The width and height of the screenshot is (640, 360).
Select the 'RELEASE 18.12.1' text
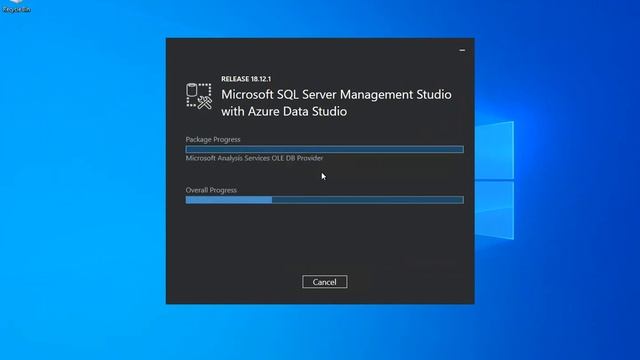246,79
